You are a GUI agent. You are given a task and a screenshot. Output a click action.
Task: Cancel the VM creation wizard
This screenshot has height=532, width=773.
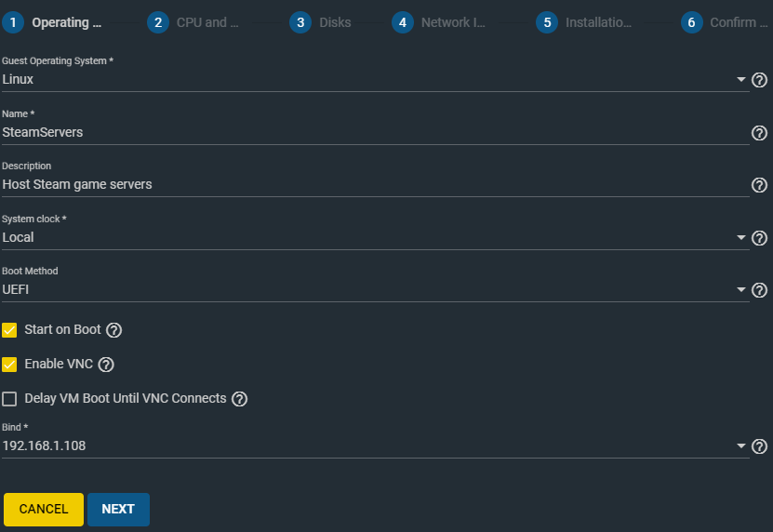click(x=44, y=510)
